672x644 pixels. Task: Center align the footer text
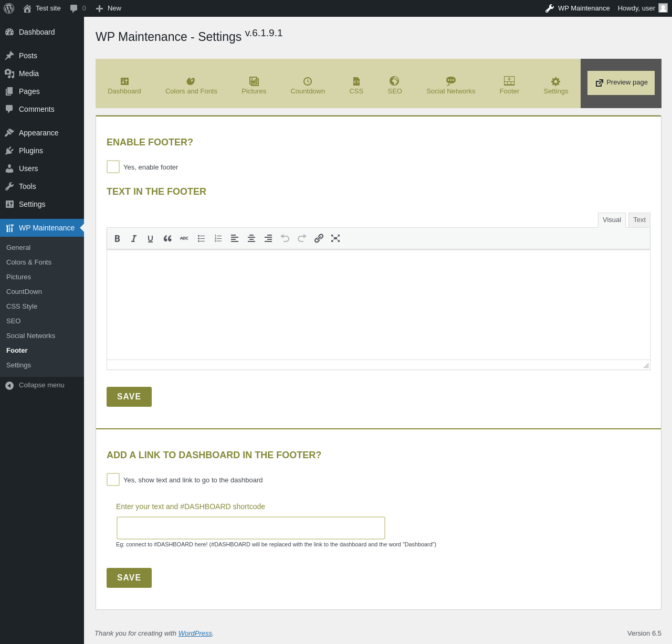[x=251, y=238]
